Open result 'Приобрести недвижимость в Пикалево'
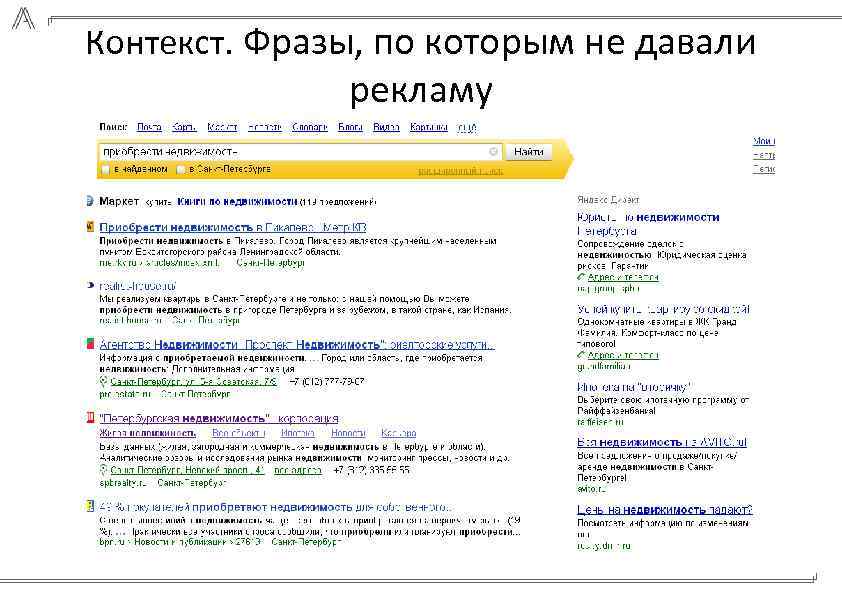 [x=233, y=227]
